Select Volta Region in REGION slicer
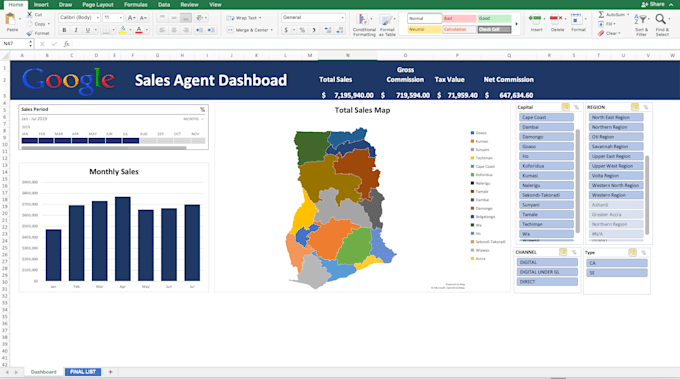 [x=616, y=176]
